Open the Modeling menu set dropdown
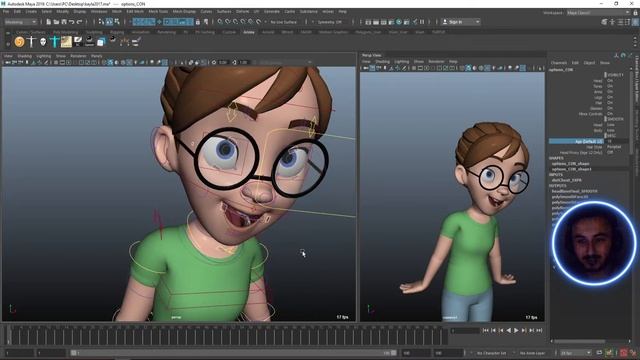This screenshot has width=640, height=360. [x=21, y=22]
